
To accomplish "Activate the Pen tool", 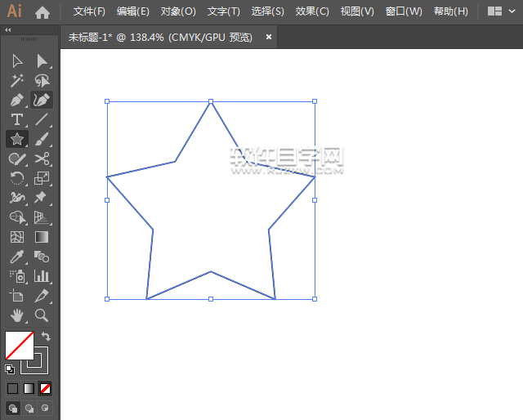I will tap(16, 100).
